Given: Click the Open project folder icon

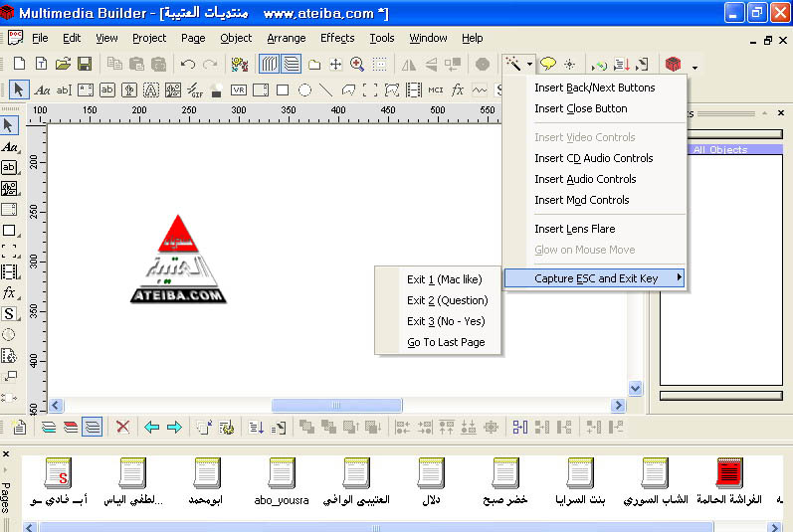Looking at the screenshot, I should click(x=63, y=64).
